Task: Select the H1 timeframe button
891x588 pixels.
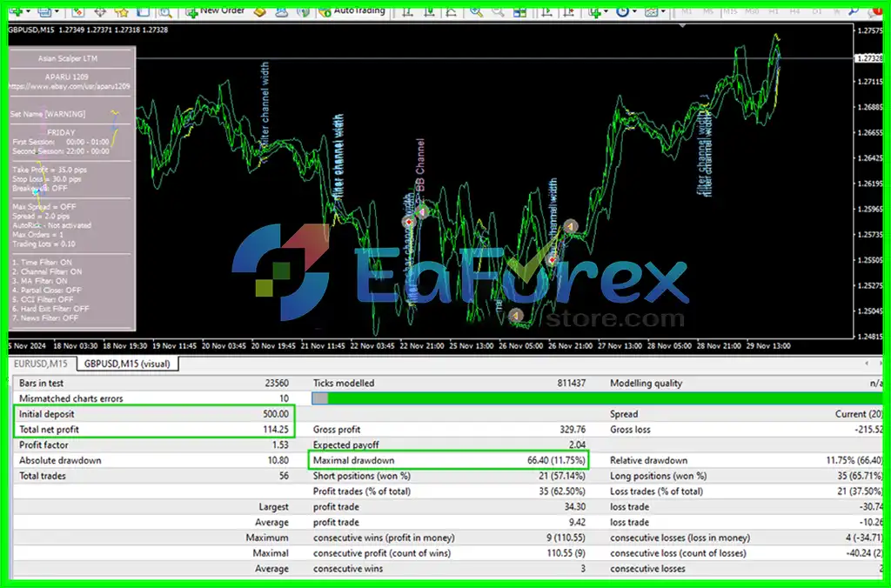Action: coord(774,10)
